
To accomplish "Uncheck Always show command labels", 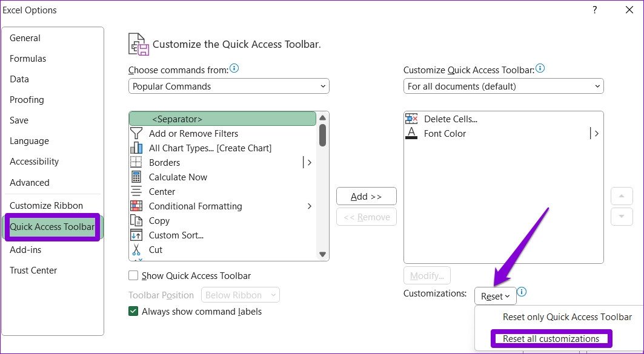I will 133,312.
